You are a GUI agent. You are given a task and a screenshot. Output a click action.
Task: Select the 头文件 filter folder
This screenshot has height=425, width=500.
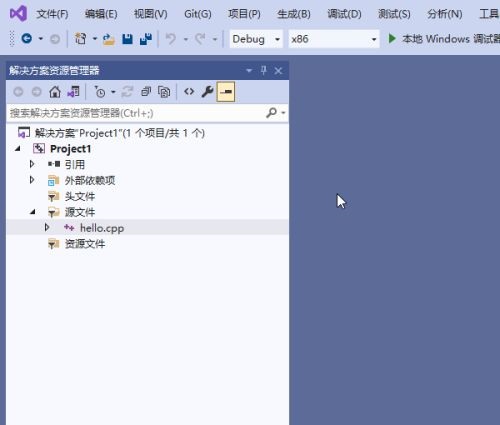click(80, 196)
